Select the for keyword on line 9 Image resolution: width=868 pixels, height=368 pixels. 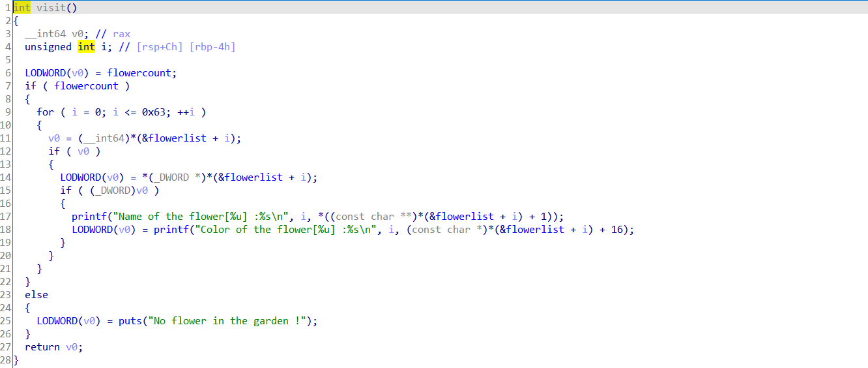(x=45, y=112)
